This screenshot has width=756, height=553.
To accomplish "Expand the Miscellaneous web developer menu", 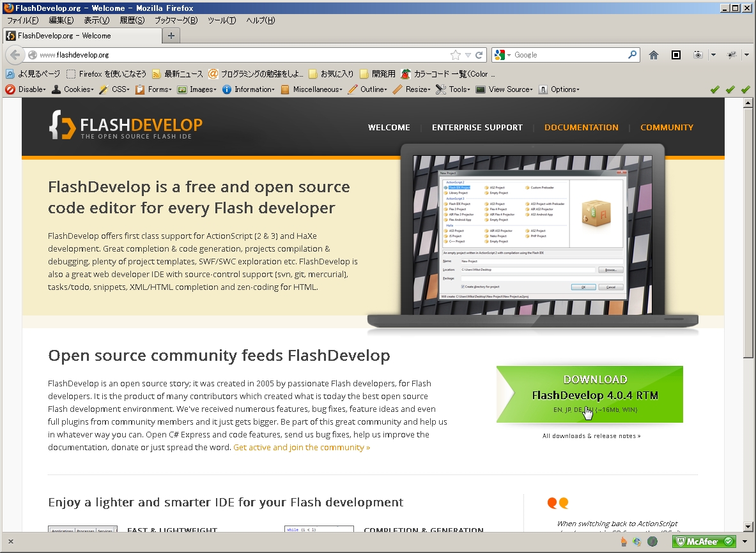I will [311, 89].
